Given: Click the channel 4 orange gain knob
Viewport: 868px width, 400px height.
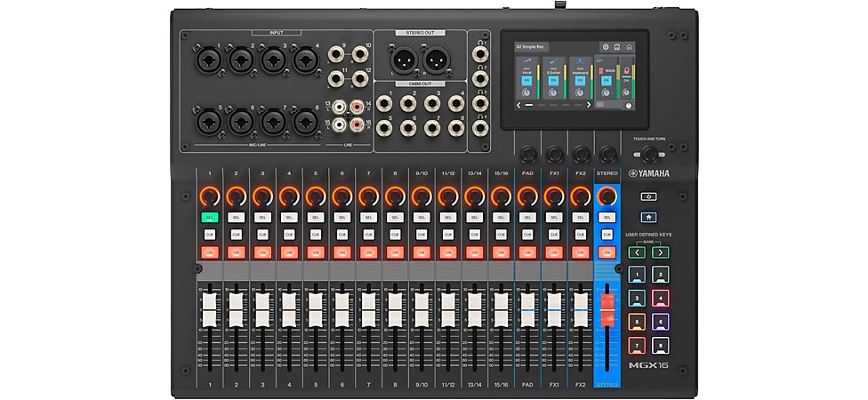Looking at the screenshot, I should coord(289,196).
